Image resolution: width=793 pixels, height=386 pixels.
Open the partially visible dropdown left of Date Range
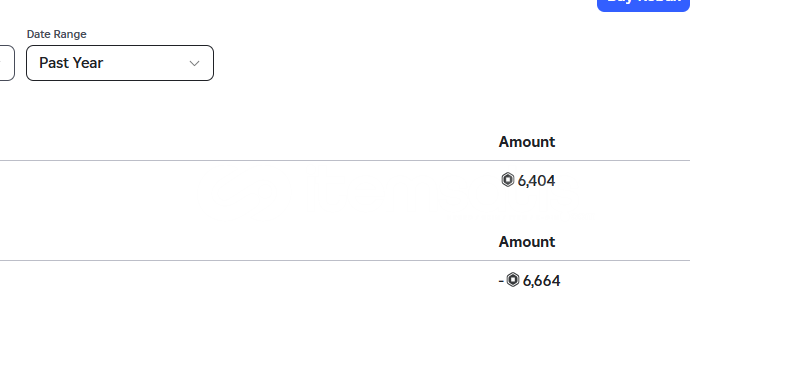coord(7,63)
